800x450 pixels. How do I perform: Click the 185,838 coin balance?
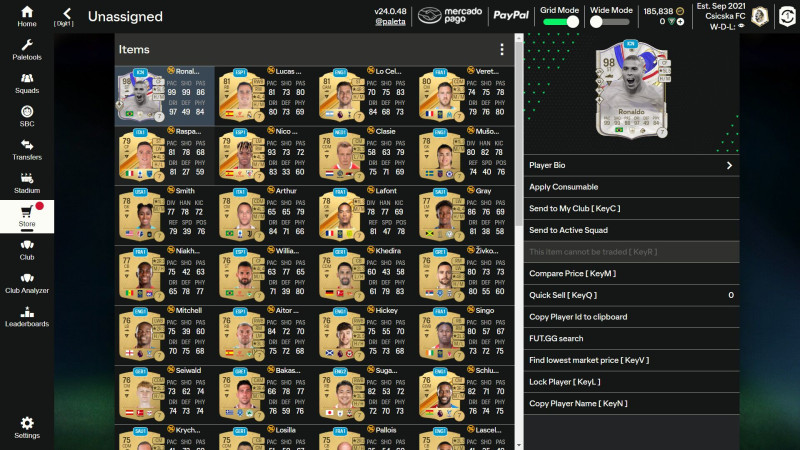click(x=658, y=11)
